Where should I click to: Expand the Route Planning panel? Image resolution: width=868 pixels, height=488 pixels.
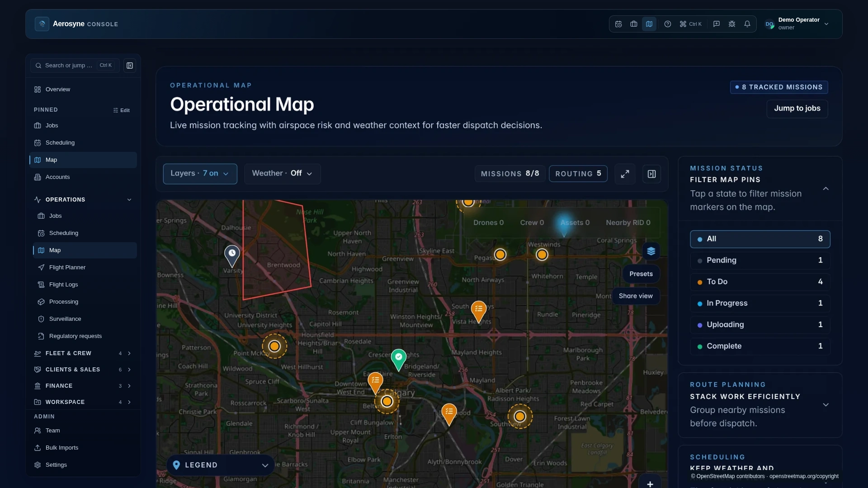pos(826,405)
